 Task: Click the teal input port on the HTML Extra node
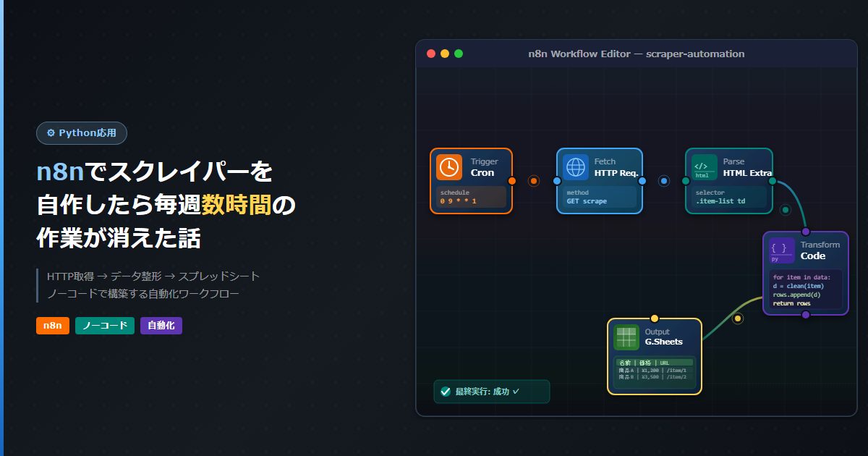coord(686,181)
